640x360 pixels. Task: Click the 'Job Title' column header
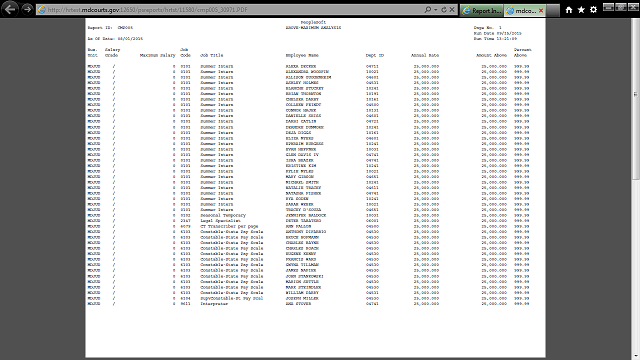coord(211,55)
